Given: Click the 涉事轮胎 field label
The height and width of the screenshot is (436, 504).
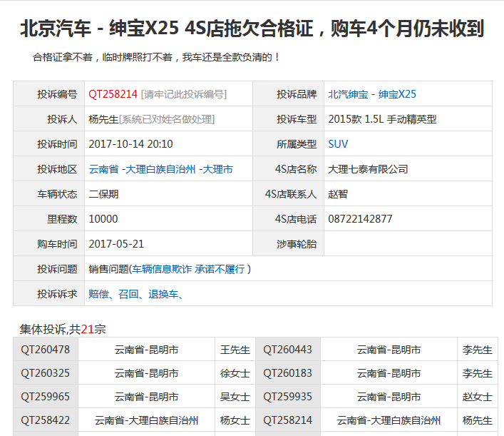Looking at the screenshot, I should pyautogui.click(x=297, y=244).
